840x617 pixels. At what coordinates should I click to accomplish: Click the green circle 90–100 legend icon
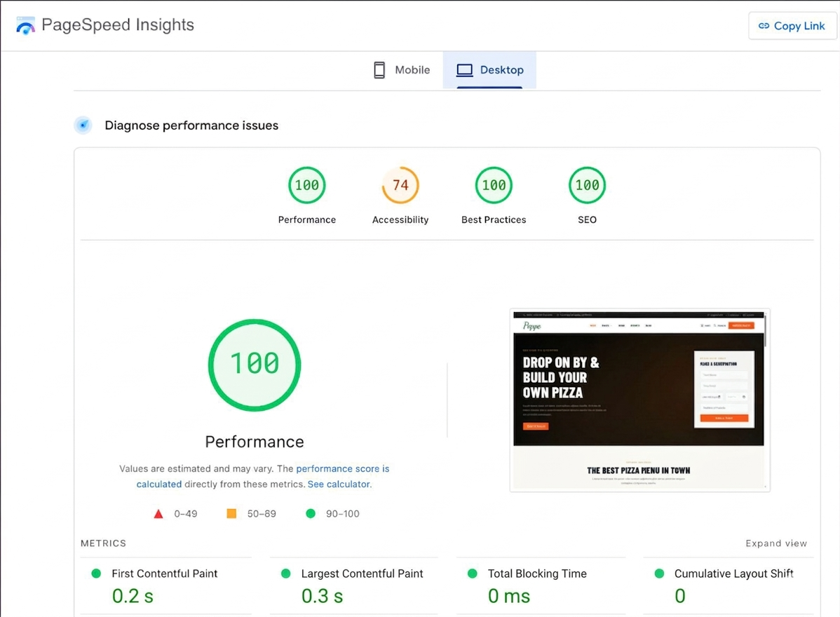311,514
